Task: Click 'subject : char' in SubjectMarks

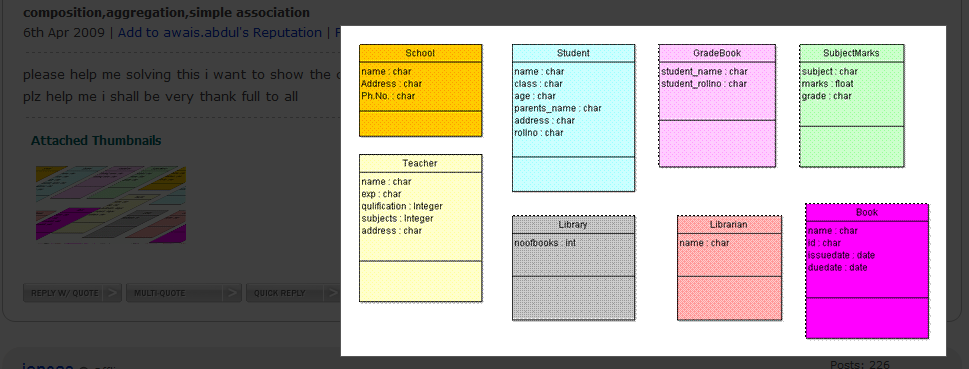Action: pos(830,72)
